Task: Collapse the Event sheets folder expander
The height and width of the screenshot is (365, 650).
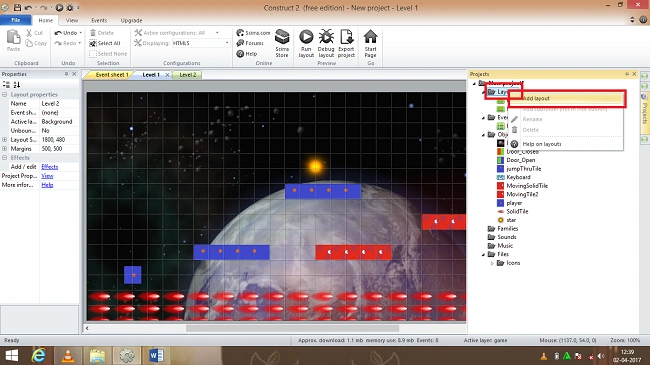Action: click(483, 118)
